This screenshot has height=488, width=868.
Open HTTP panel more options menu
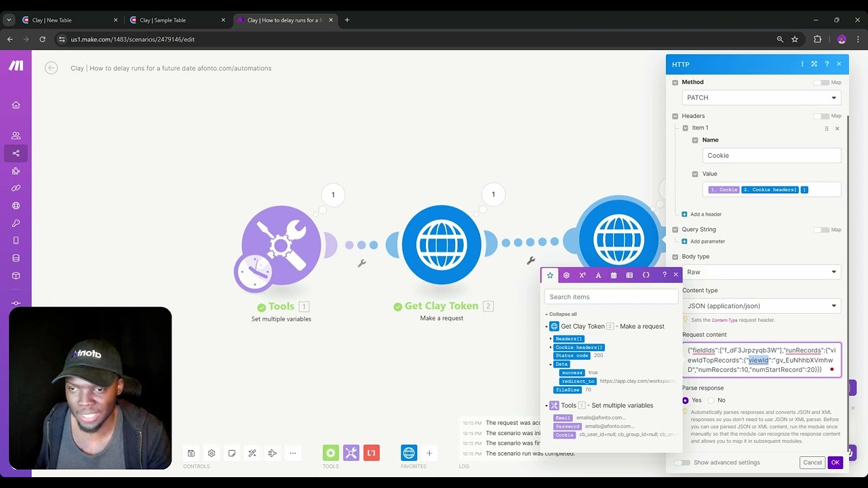point(802,64)
